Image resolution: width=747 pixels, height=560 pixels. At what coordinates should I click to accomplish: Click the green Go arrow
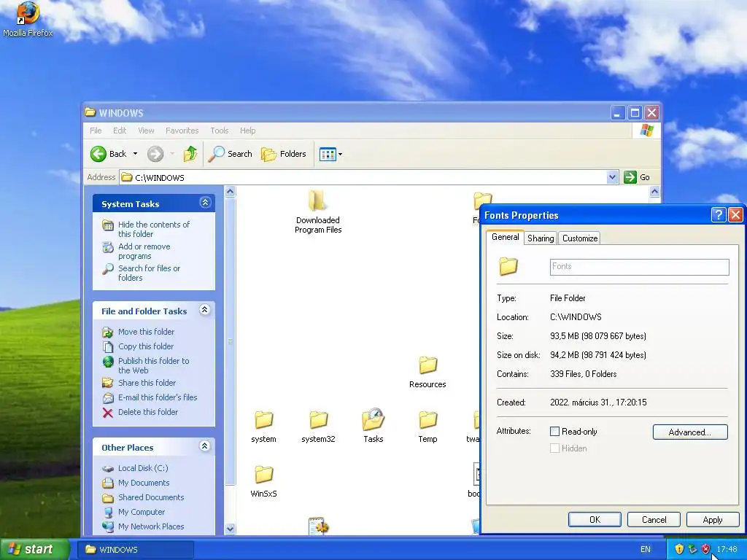coord(630,177)
